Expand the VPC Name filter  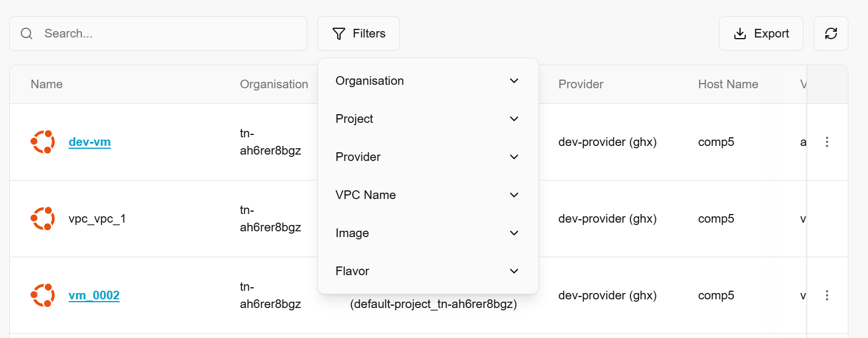(428, 195)
